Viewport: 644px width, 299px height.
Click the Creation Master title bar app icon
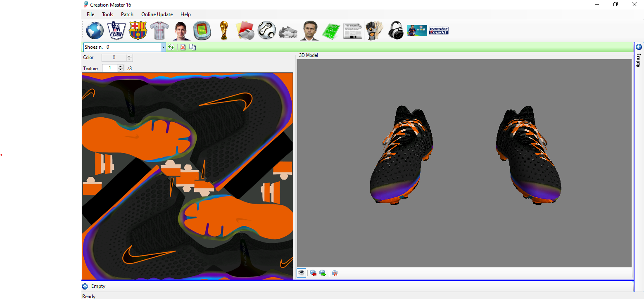point(86,5)
